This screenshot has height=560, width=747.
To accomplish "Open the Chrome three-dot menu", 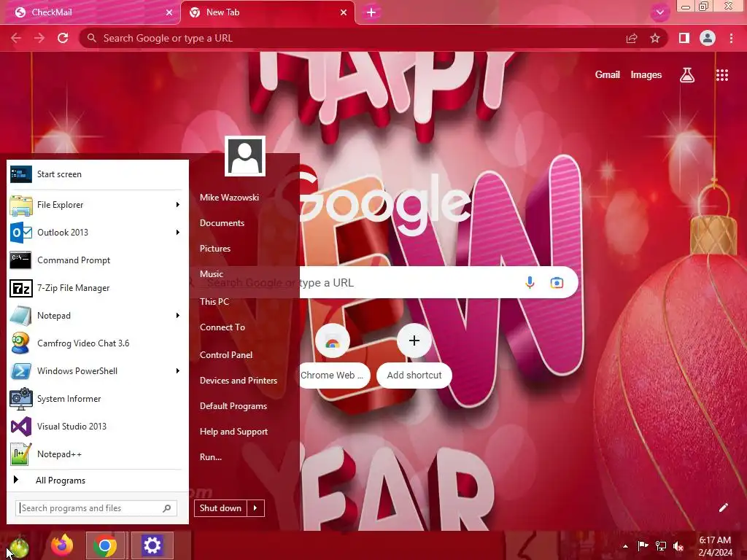I will tap(731, 38).
